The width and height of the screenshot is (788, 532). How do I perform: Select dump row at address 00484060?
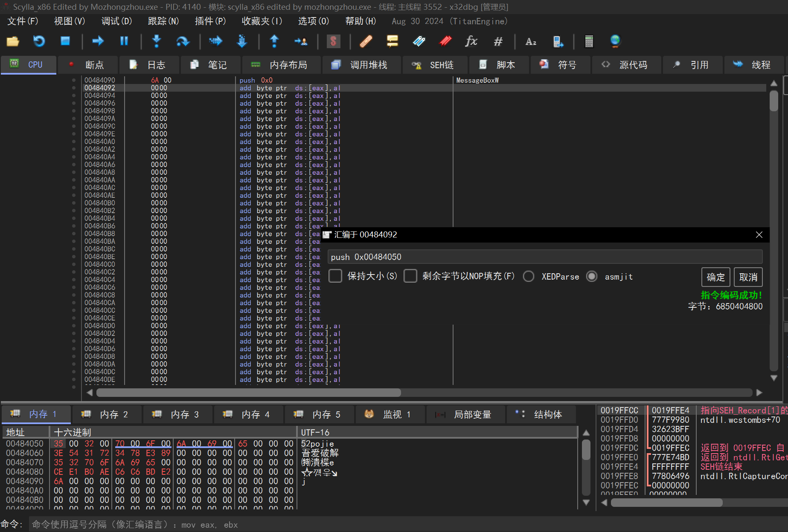pyautogui.click(x=290, y=453)
